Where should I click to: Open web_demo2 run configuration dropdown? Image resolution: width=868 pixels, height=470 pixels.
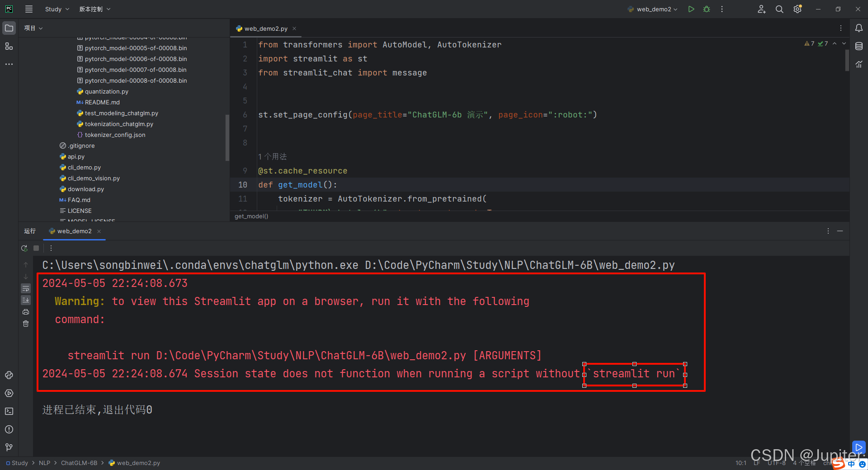(x=652, y=9)
